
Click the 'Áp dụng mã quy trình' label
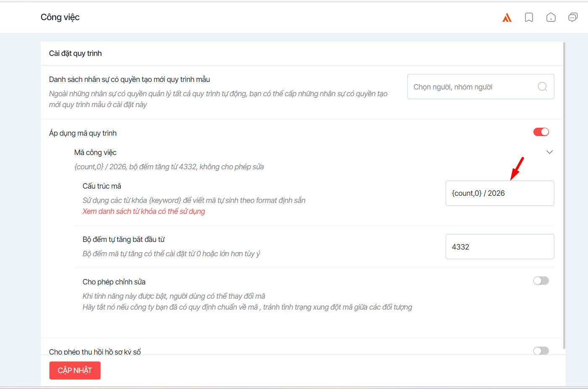pos(83,133)
